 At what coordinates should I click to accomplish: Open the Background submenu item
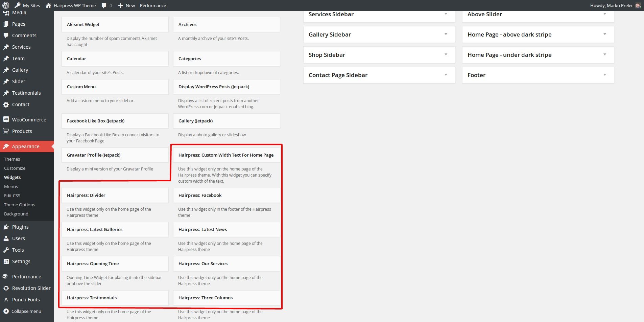(x=16, y=214)
